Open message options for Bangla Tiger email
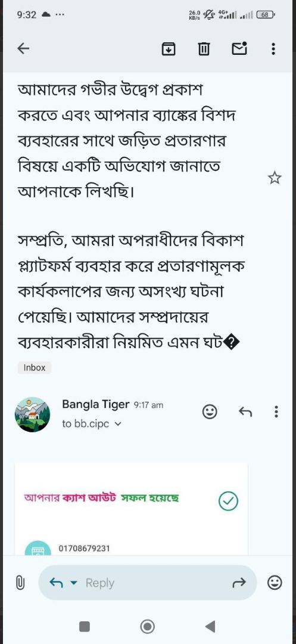The image size is (296, 644). pyautogui.click(x=276, y=411)
